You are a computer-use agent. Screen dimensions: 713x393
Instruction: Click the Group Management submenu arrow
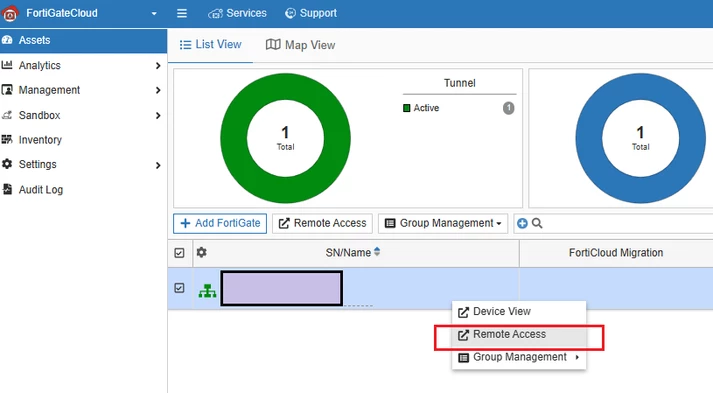pyautogui.click(x=577, y=358)
